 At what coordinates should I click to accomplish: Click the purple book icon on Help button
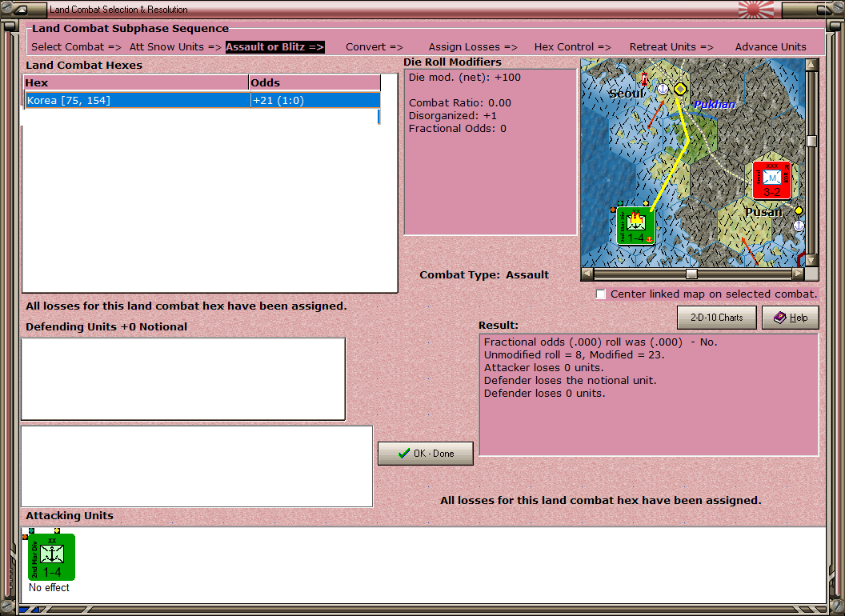[x=780, y=318]
